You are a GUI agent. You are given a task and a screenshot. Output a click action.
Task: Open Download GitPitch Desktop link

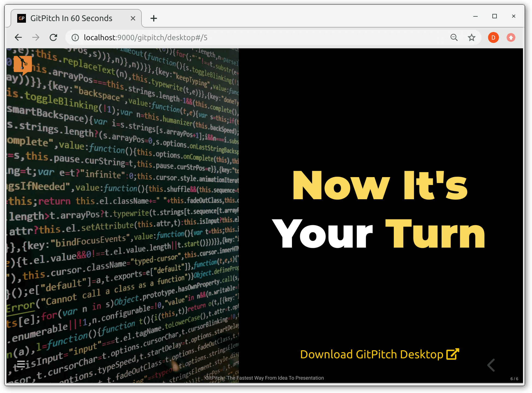[x=380, y=354]
